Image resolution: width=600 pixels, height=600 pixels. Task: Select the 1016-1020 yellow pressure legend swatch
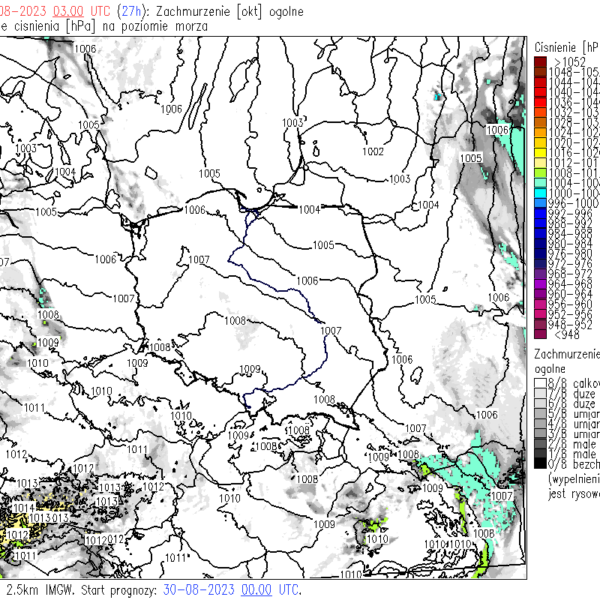coord(541,152)
